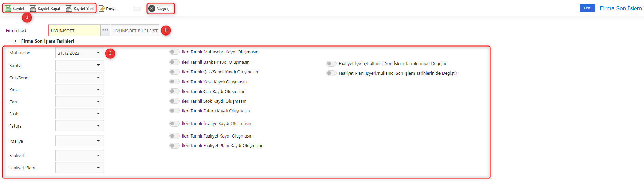Enable İleri Tarihli Muhasebe Kaydı Oluşmasın
The height and width of the screenshot is (182, 644).
coord(174,52)
